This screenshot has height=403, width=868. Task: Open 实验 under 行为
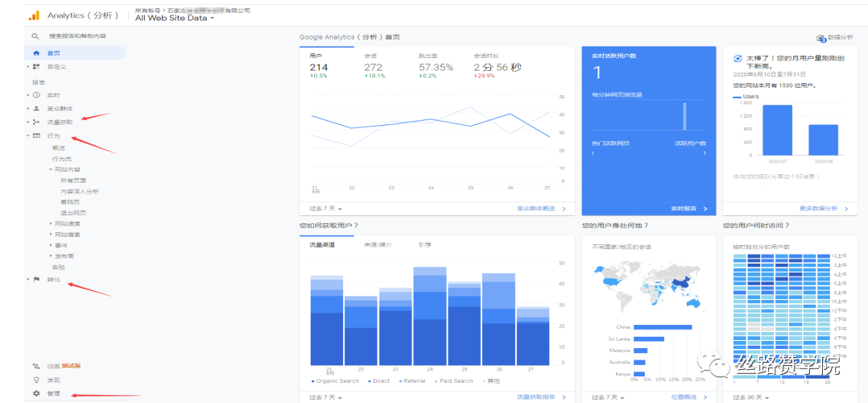(x=58, y=267)
